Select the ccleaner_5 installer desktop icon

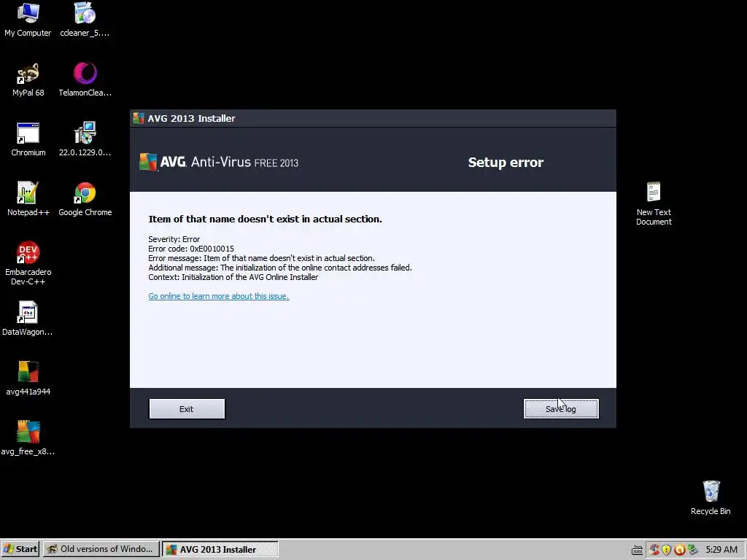(x=85, y=20)
